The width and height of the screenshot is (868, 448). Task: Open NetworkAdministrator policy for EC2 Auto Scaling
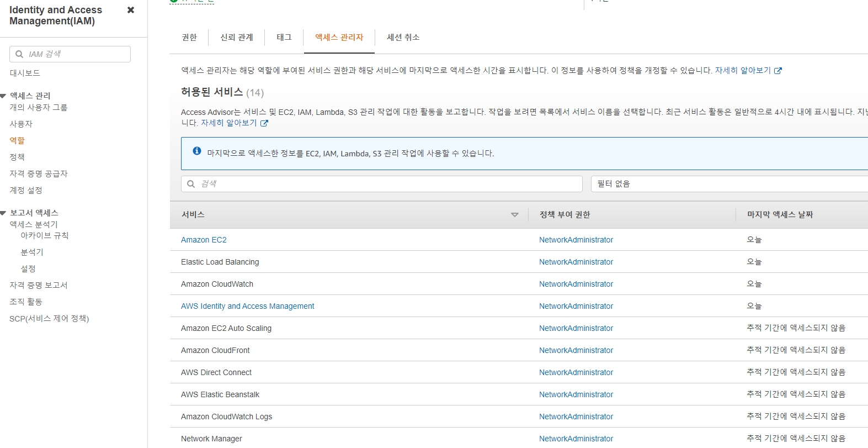coord(576,328)
